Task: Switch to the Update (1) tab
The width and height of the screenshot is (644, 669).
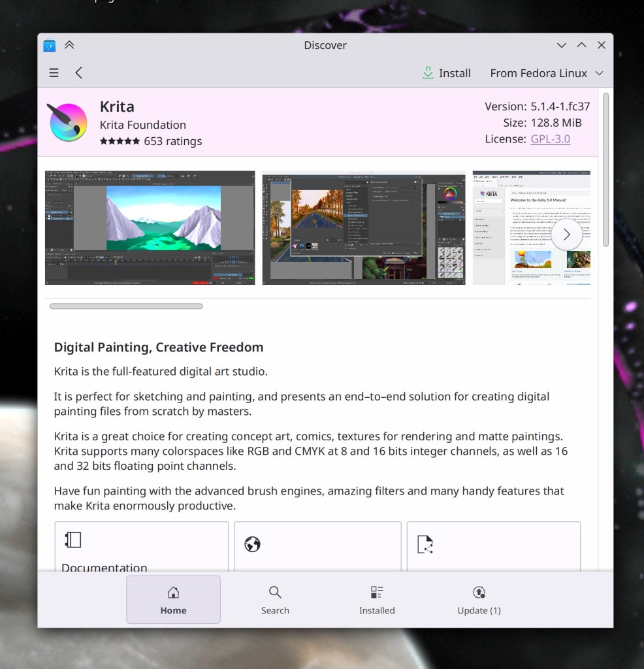Action: tap(479, 599)
